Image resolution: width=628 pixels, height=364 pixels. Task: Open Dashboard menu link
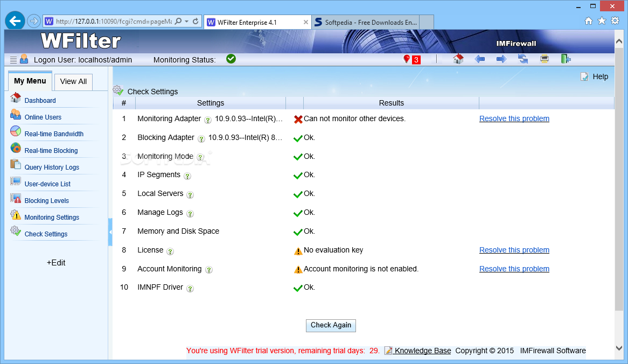40,101
